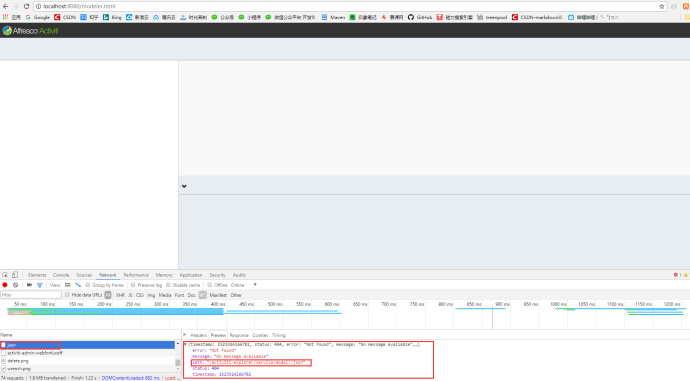Click the browser forward arrow
The height and width of the screenshot is (381, 690).
point(16,6)
